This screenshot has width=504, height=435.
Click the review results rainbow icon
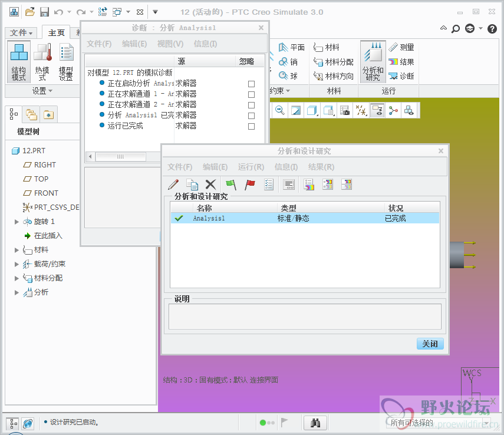(309, 184)
